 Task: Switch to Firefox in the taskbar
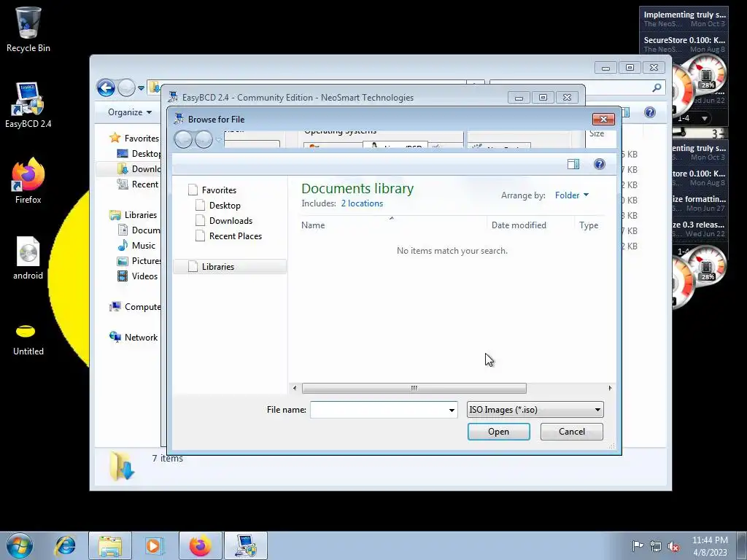[201, 545]
